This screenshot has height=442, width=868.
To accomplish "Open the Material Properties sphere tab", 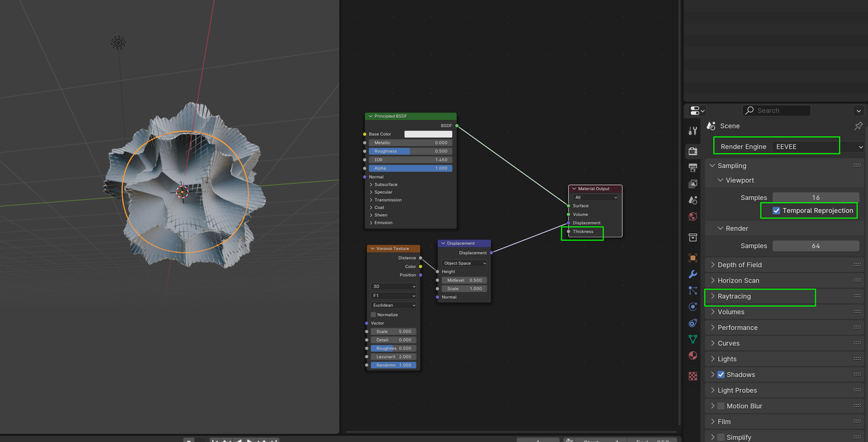I will [693, 355].
